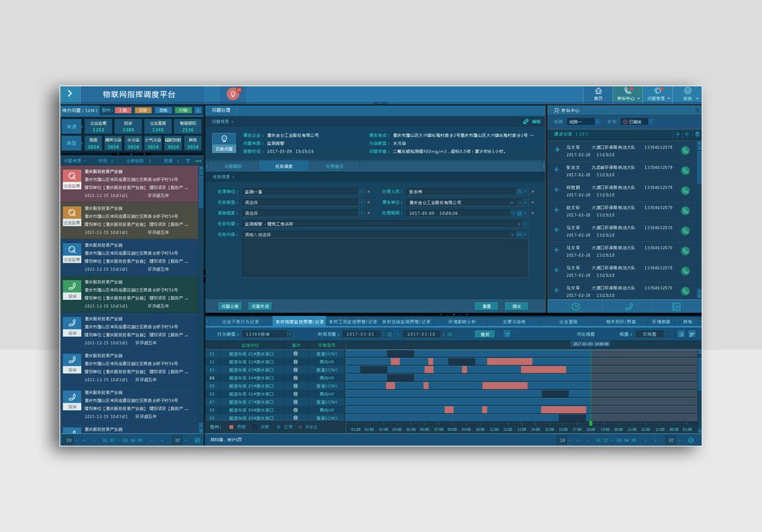Click the 查找 search button
This screenshot has width=762, height=532.
(486, 334)
